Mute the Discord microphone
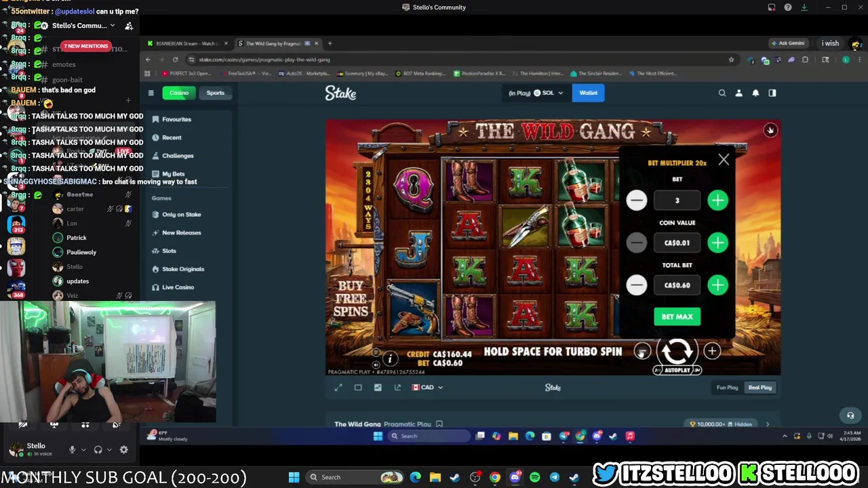 coord(72,450)
